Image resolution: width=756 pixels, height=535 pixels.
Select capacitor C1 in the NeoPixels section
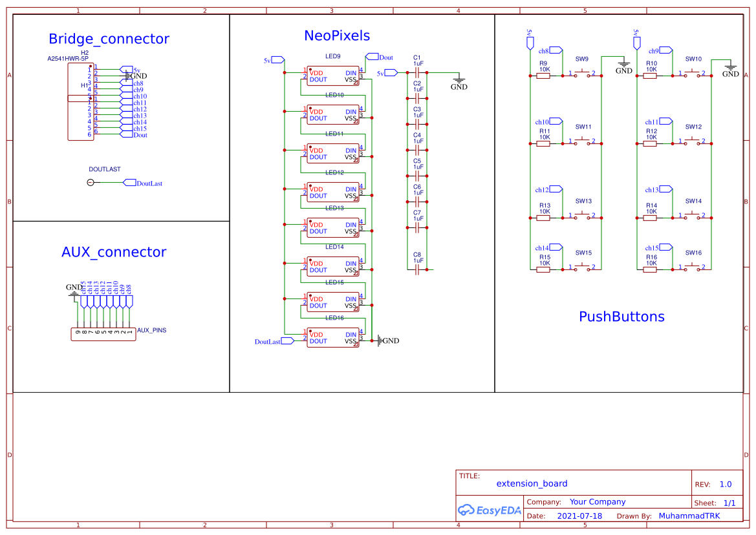pyautogui.click(x=417, y=71)
